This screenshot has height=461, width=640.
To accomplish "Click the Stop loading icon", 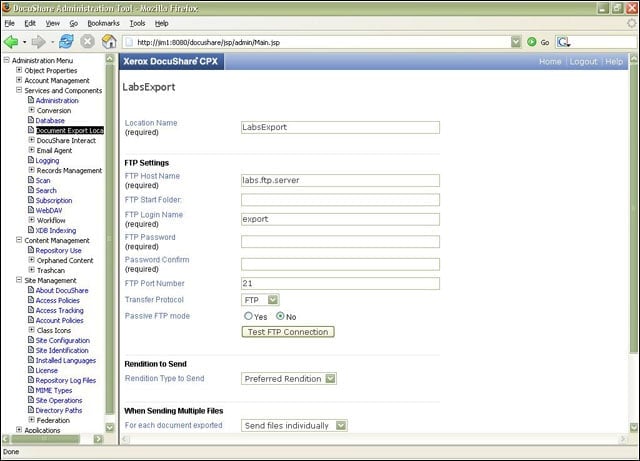I will pyautogui.click(x=87, y=41).
